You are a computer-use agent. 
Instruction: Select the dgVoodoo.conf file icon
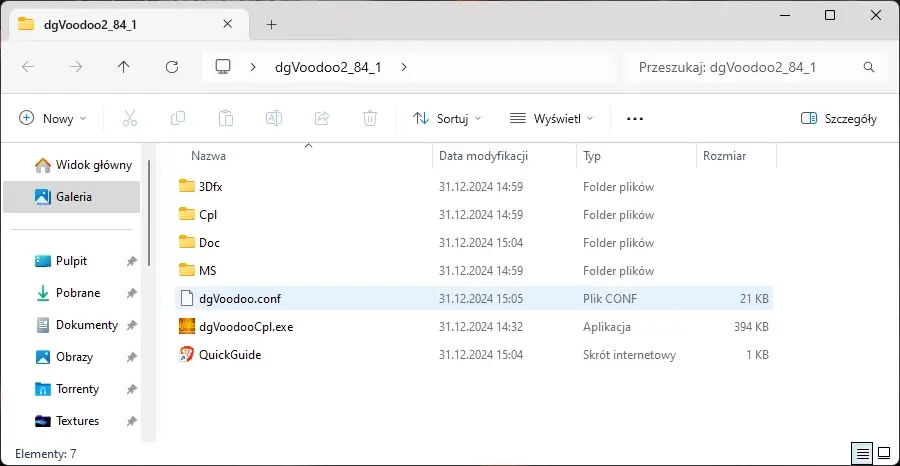187,298
